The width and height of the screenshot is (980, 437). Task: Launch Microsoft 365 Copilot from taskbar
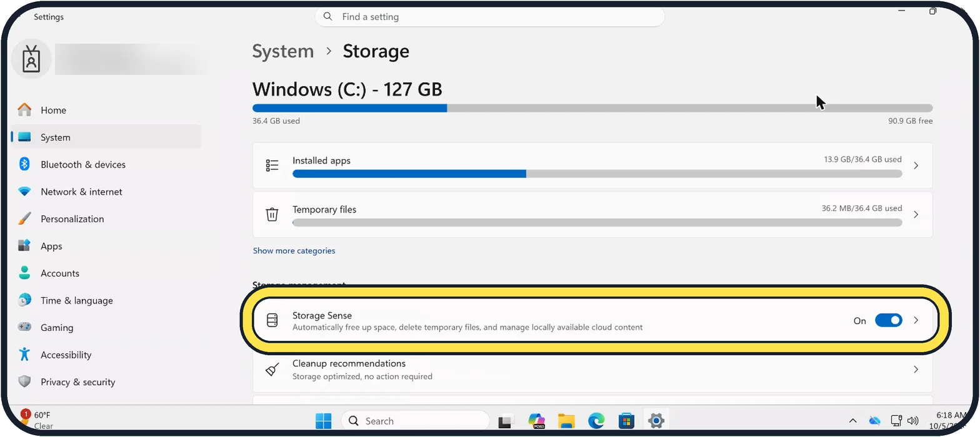point(536,421)
